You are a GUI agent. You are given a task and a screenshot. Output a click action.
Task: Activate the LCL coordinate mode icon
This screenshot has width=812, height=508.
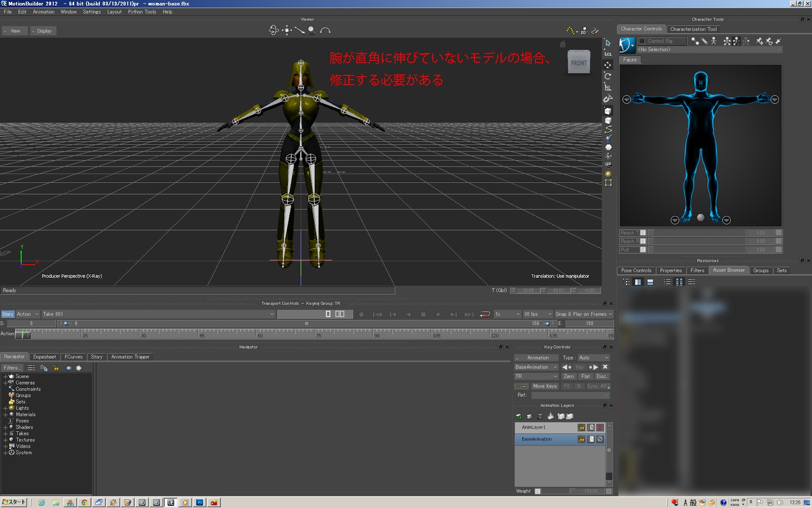tap(607, 53)
